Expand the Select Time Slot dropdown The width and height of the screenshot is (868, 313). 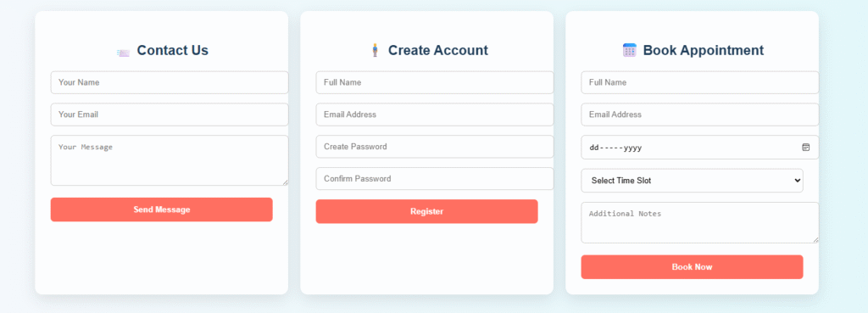[x=692, y=181]
